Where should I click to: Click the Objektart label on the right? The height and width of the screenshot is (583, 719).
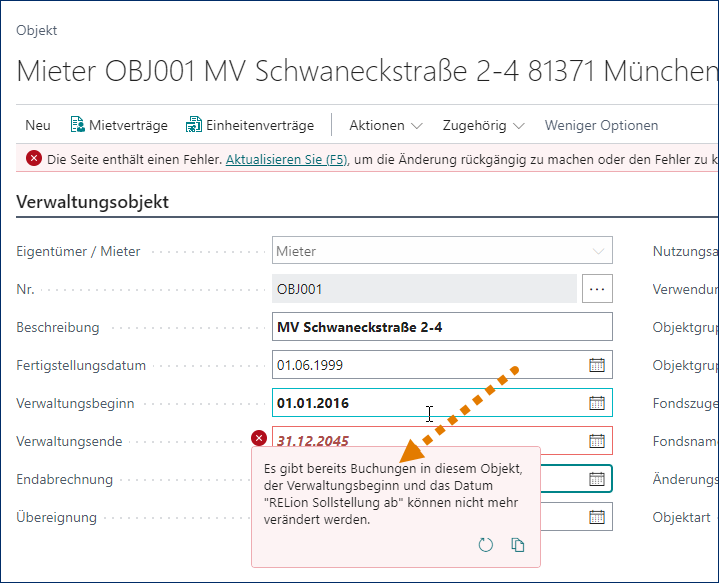(x=681, y=517)
